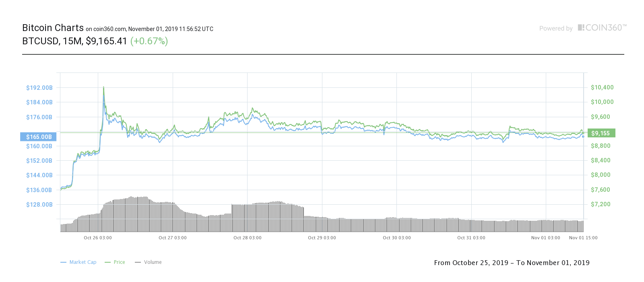Click the $8,800 price axis label
This screenshot has width=644, height=282.
(x=601, y=146)
